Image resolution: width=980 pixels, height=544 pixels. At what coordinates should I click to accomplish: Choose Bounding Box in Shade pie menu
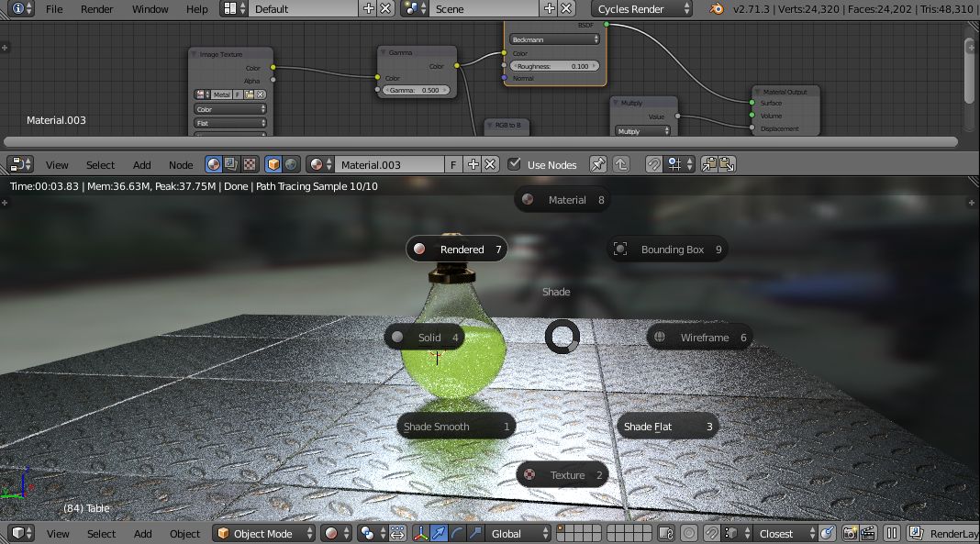pos(667,250)
